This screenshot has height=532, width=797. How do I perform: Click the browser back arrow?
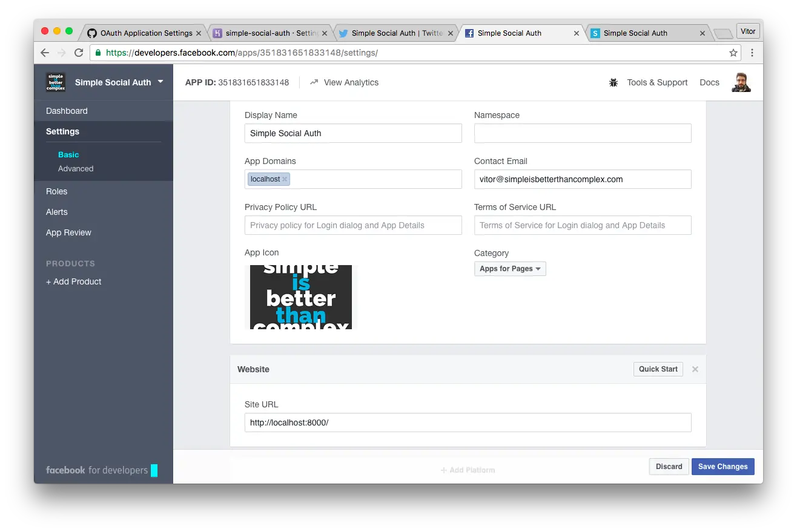tap(45, 53)
